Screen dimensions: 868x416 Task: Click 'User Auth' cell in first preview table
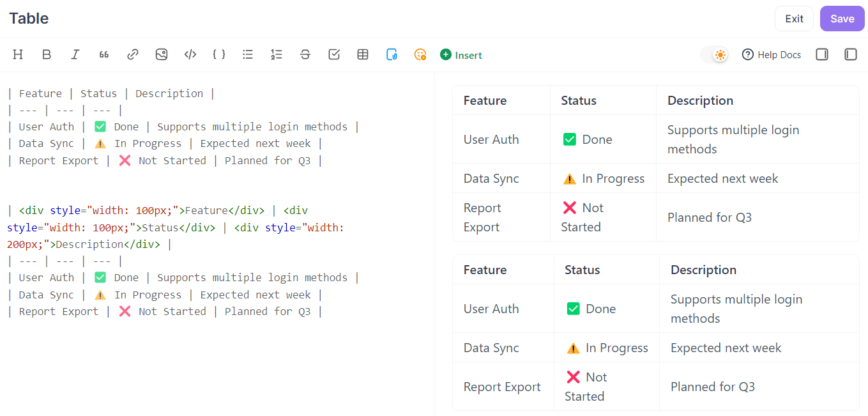point(491,139)
